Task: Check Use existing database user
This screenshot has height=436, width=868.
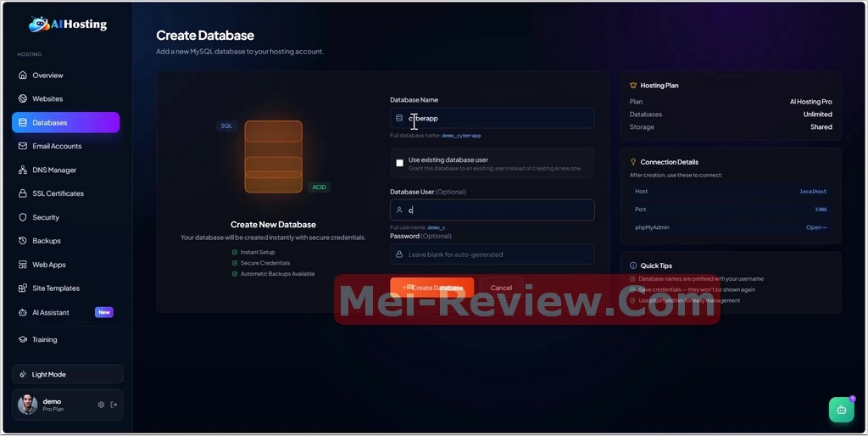Action: tap(400, 163)
